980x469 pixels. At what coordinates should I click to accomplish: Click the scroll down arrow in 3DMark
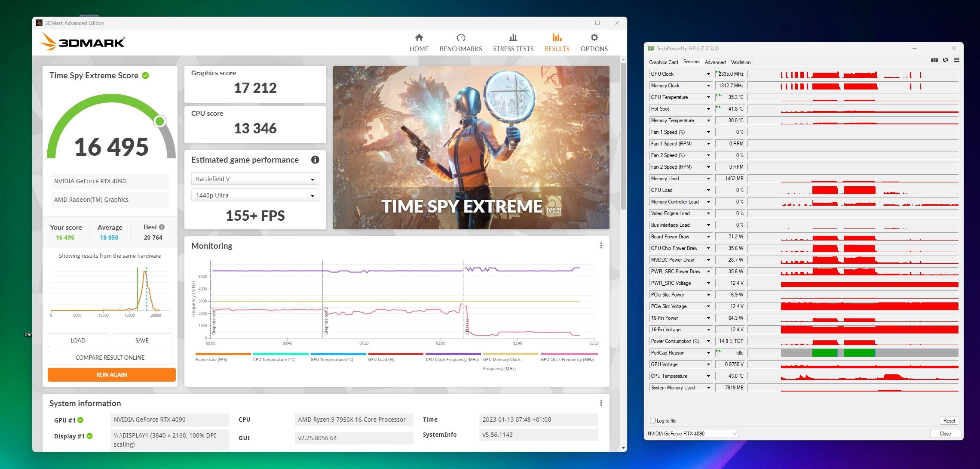pyautogui.click(x=624, y=447)
